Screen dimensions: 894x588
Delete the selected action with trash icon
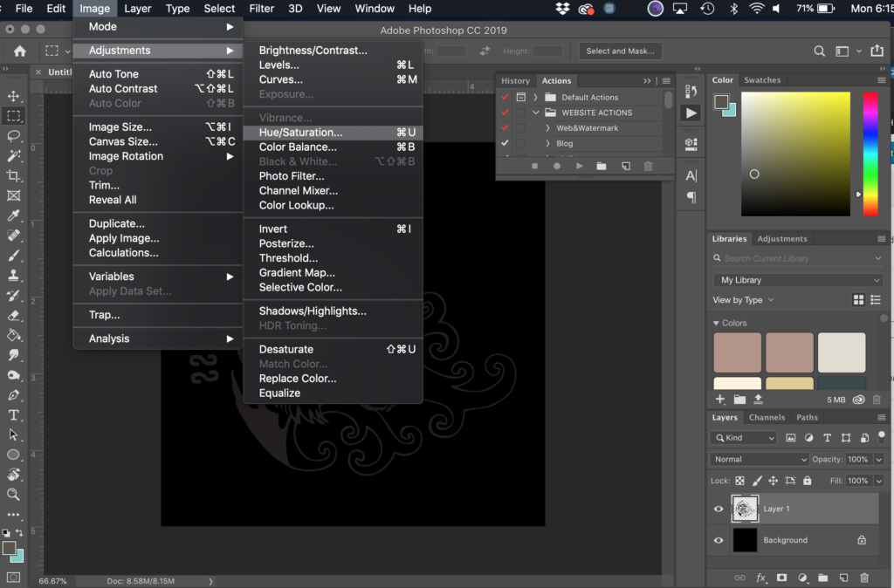click(x=649, y=166)
